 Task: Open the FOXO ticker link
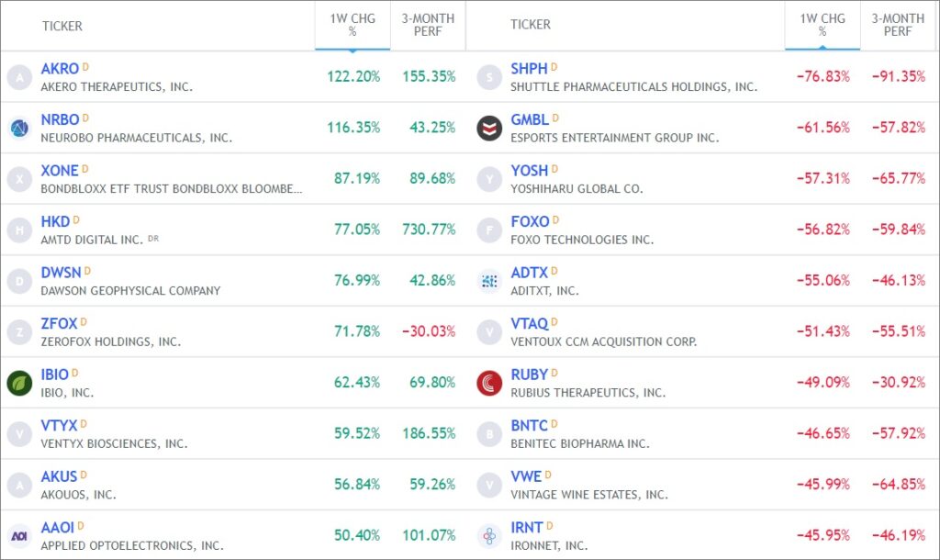(530, 222)
